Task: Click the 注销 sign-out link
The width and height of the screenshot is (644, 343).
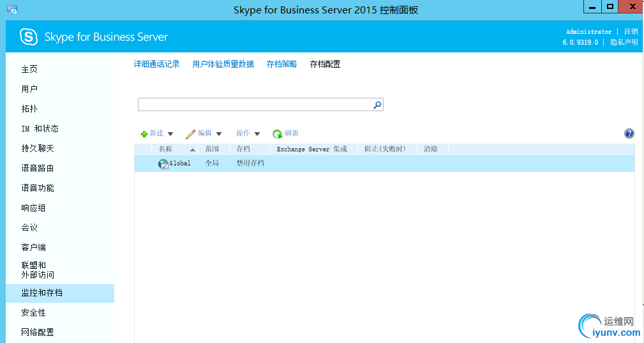Action: pos(631,32)
